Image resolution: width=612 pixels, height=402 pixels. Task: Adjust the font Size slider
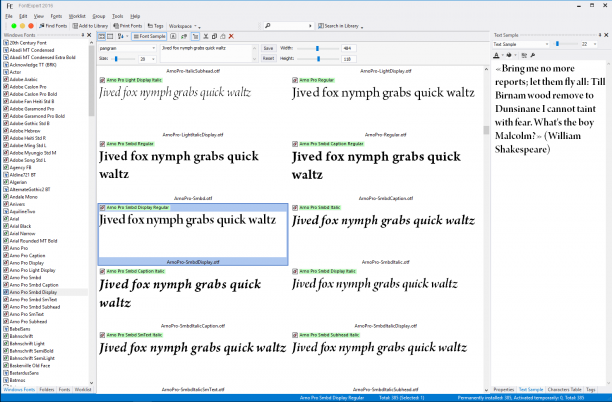pos(116,59)
